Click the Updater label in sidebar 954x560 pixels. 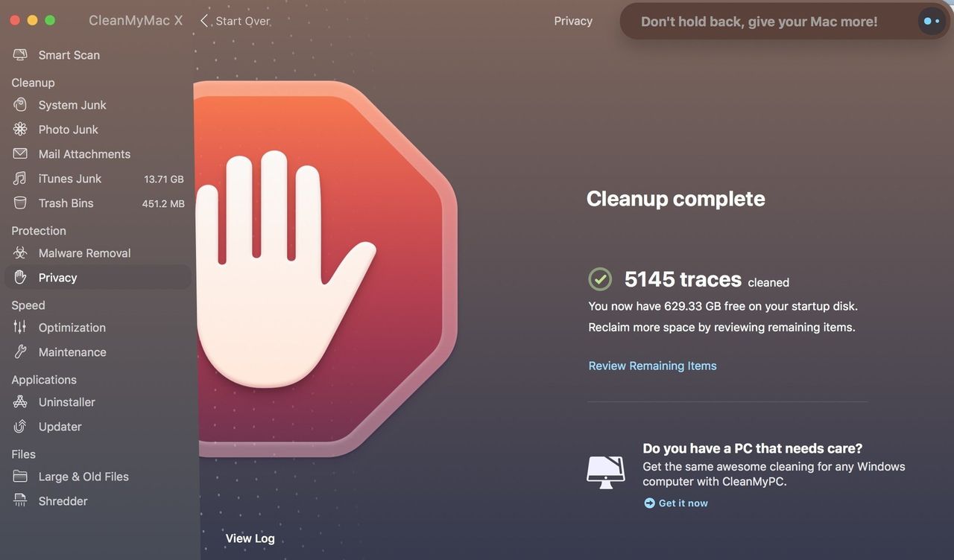pyautogui.click(x=60, y=427)
